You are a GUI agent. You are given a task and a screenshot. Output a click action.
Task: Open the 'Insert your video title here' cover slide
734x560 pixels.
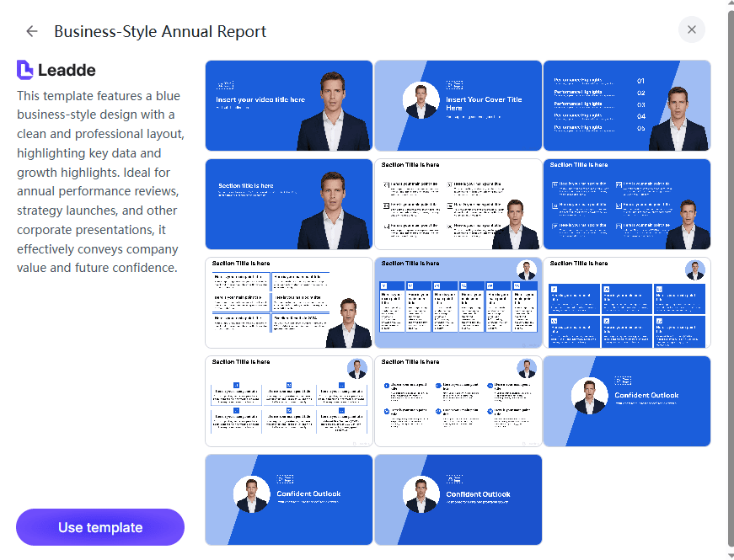click(x=288, y=105)
